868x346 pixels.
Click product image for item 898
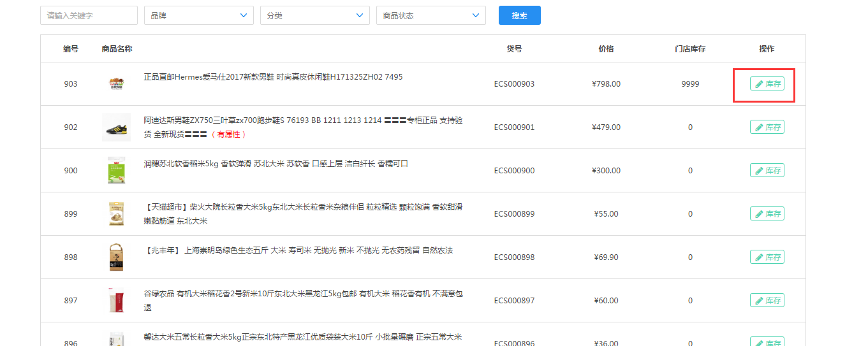point(116,257)
